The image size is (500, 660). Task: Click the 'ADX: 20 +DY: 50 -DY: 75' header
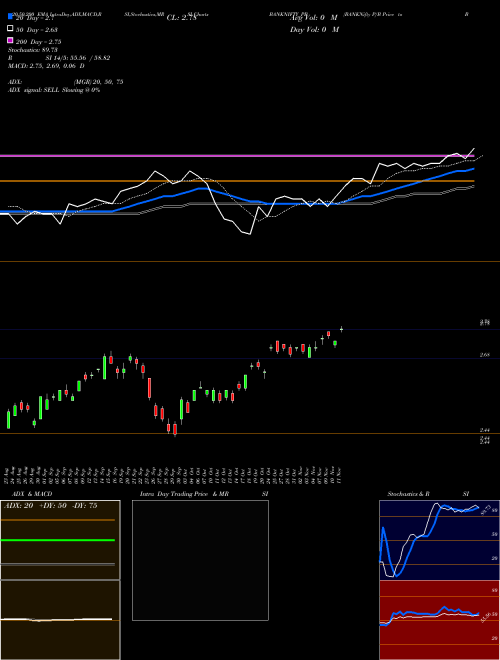tap(51, 506)
